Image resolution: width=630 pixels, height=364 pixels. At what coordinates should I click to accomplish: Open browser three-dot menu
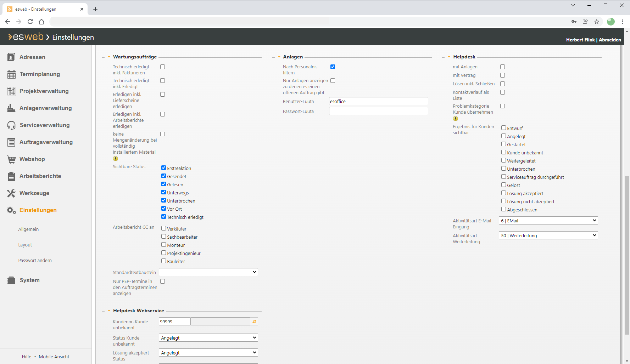pos(622,22)
